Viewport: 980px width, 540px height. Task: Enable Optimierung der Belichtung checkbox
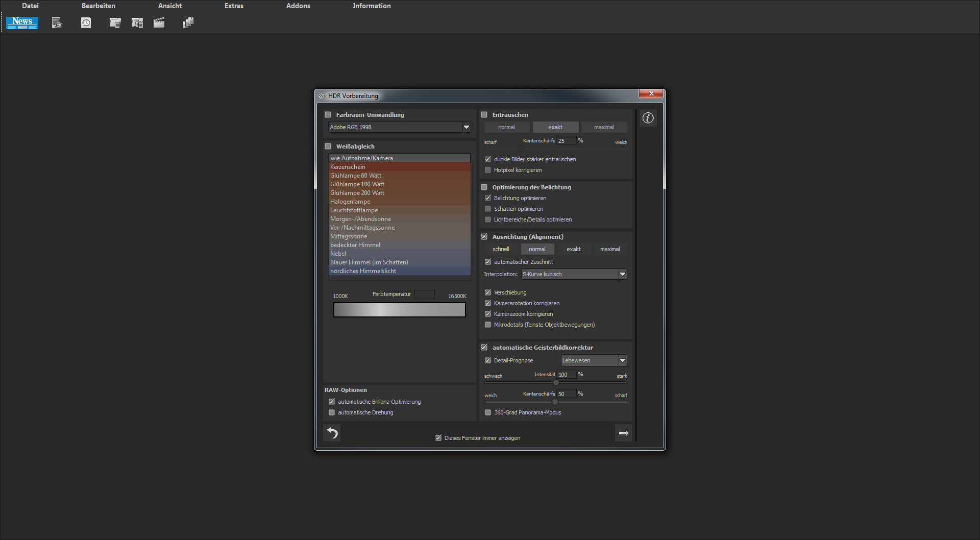pos(484,187)
